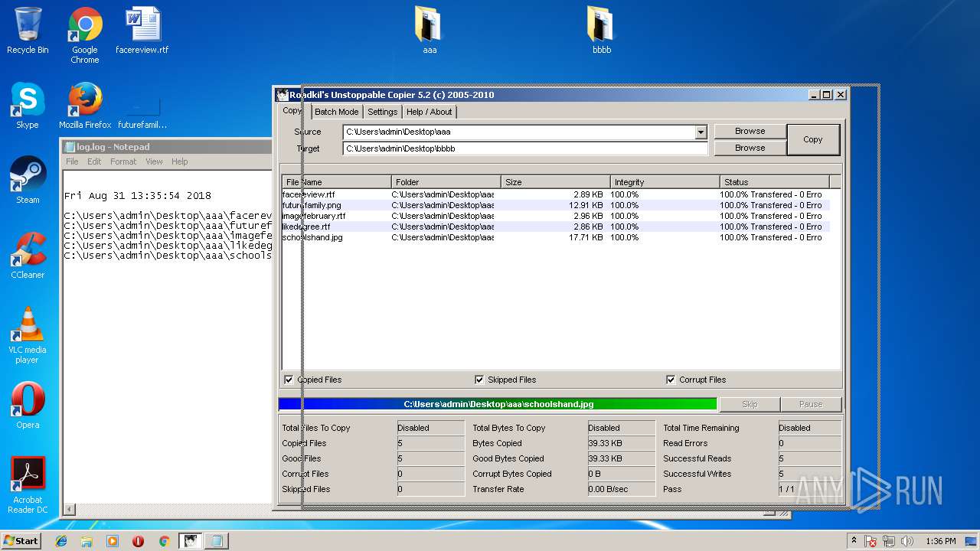Sort by the Status column header
Viewport: 980px width, 551px height.
[x=775, y=182]
